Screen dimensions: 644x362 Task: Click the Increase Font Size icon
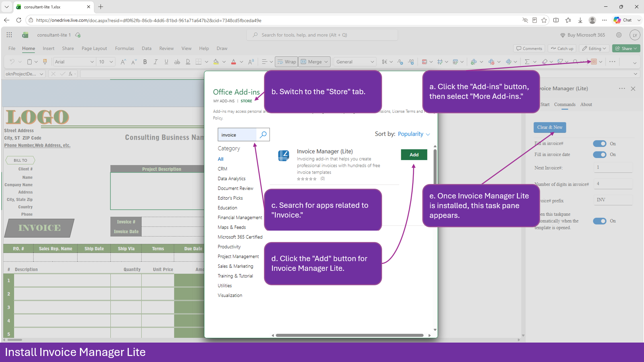123,62
